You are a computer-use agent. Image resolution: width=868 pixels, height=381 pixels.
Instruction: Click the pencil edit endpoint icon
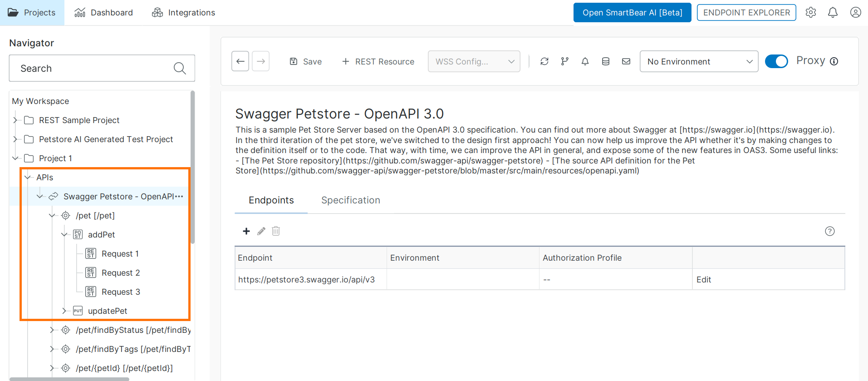[261, 231]
